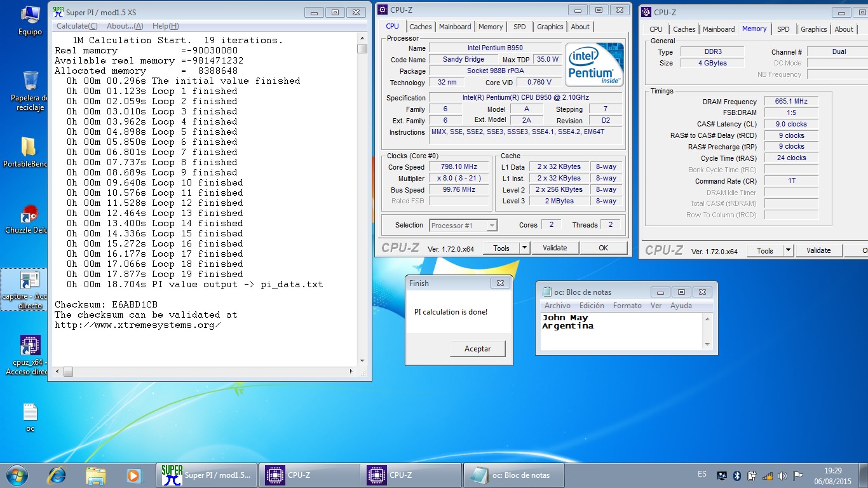Click the ES language indicator
This screenshot has width=868, height=488.
(x=702, y=474)
